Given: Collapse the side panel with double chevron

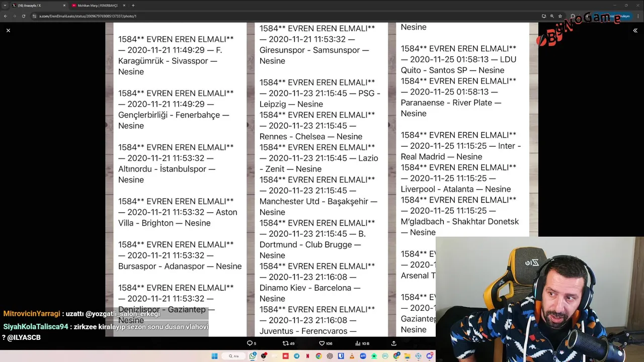Looking at the screenshot, I should coord(635,31).
